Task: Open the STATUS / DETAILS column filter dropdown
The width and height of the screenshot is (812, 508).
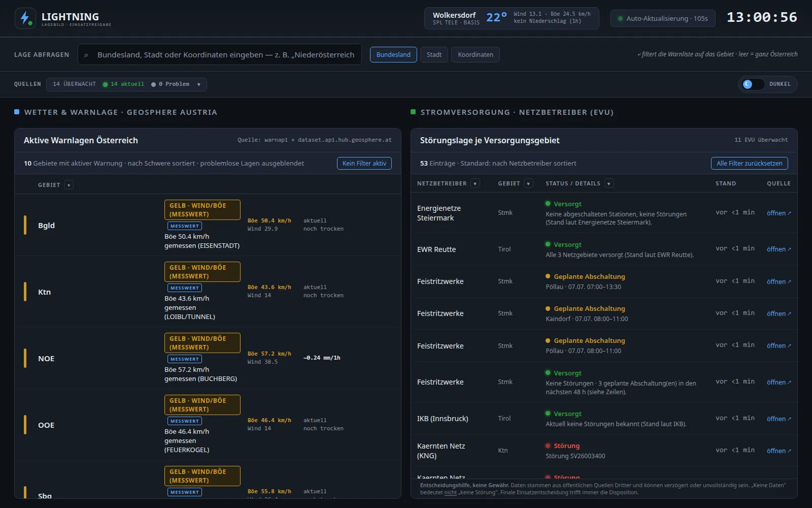Action: pyautogui.click(x=609, y=183)
